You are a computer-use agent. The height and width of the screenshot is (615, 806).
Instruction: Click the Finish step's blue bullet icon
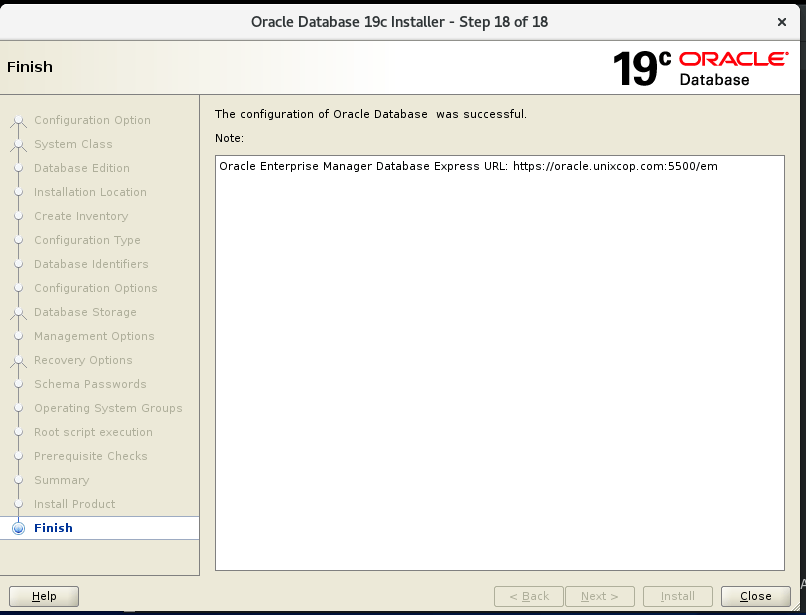tap(19, 528)
